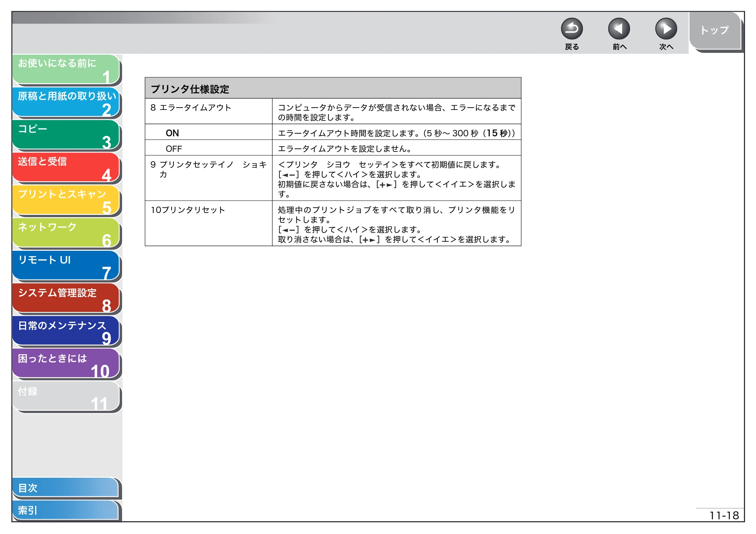Open chapter 9 日常のメンテナンス tab
756x534 pixels.
tap(66, 331)
